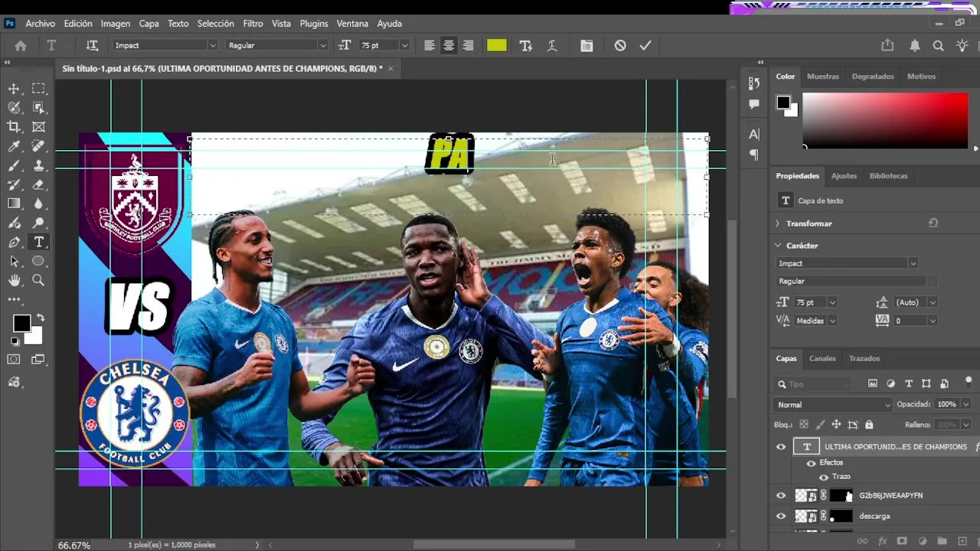Select the Hand tool
Viewport: 980px width, 551px height.
[14, 280]
